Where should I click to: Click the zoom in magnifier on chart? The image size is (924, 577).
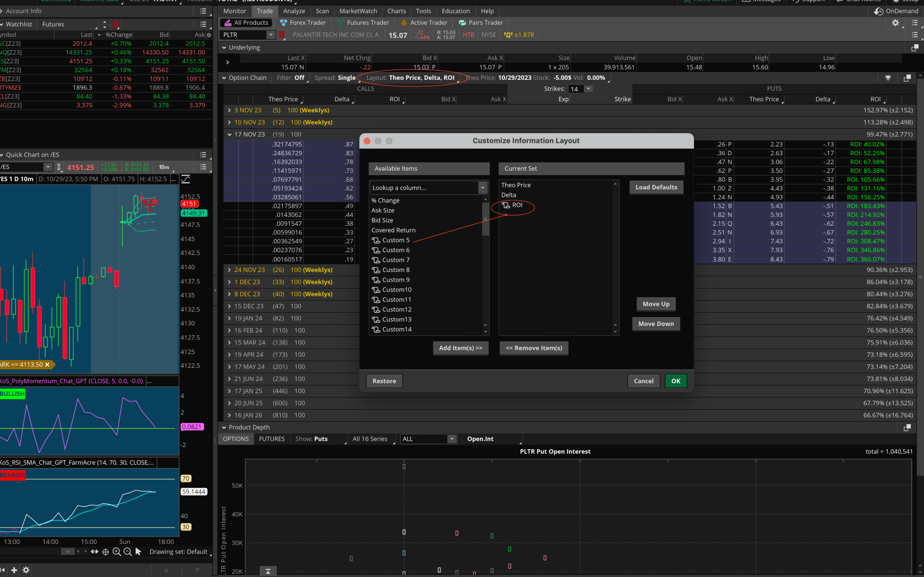(117, 552)
